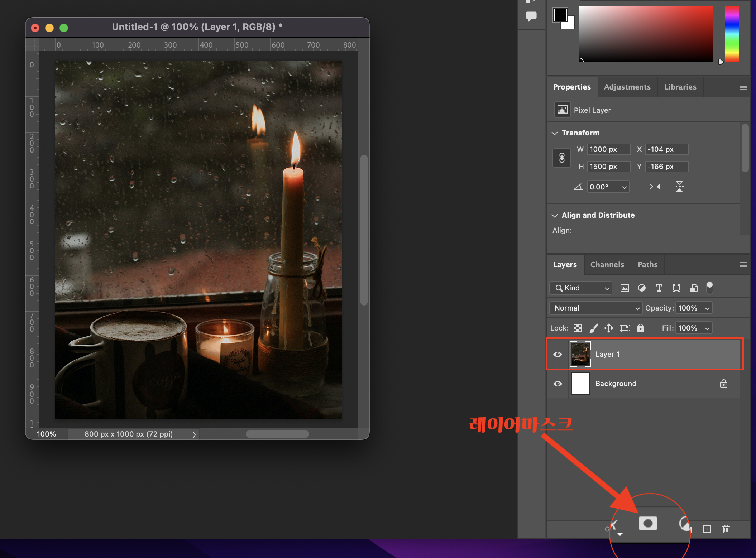The height and width of the screenshot is (558, 756).
Task: Open the Opacity percentage dropdown arrow
Action: point(707,308)
